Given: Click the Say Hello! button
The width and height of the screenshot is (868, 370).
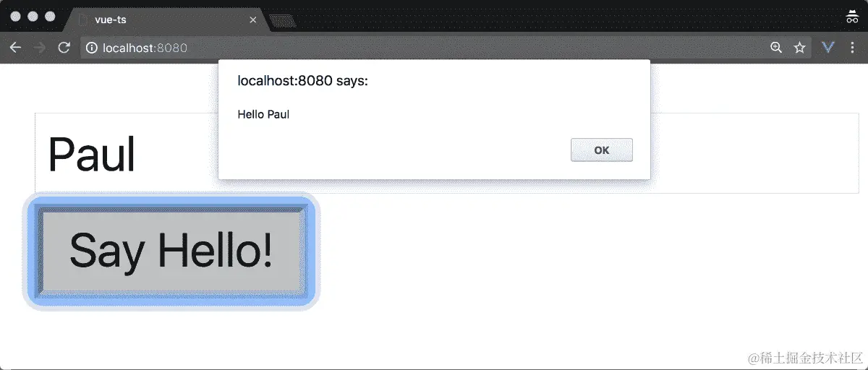Looking at the screenshot, I should pos(171,251).
